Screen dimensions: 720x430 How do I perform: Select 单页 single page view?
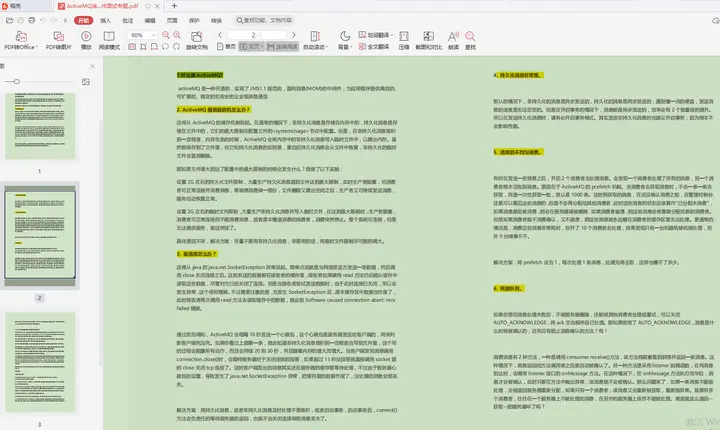point(226,46)
